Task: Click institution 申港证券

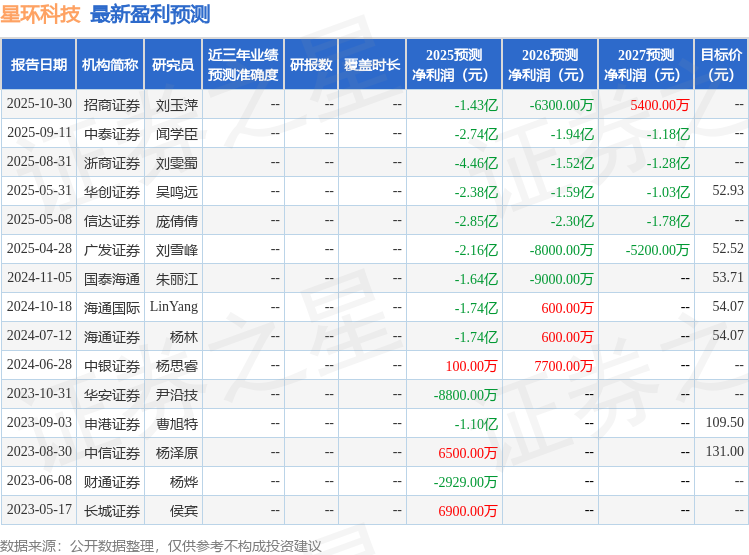Action: pos(112,424)
